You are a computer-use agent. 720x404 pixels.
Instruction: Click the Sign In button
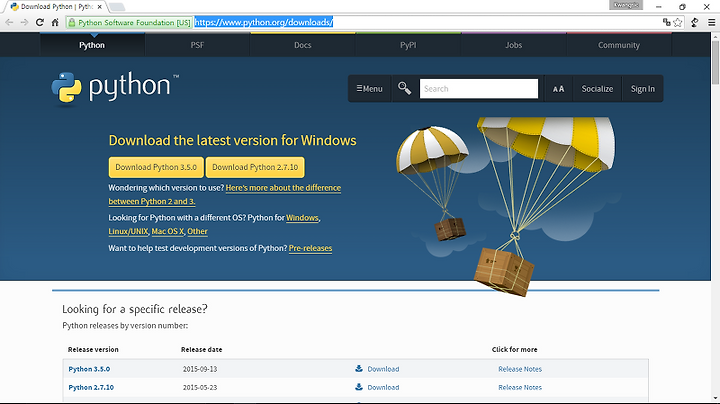pyautogui.click(x=642, y=89)
